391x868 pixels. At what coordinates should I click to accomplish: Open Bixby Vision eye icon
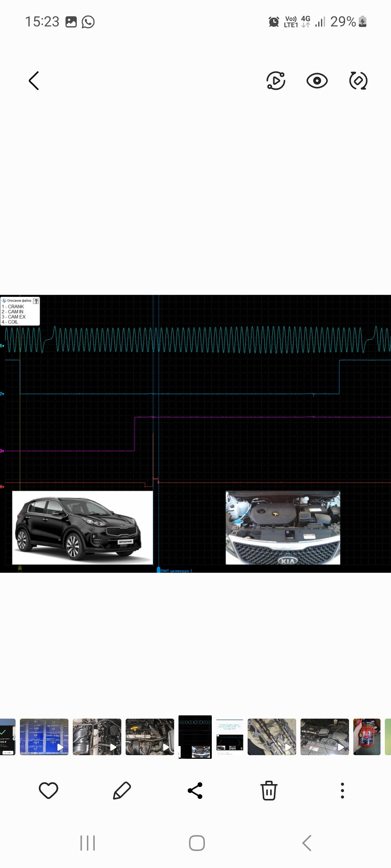[x=317, y=80]
